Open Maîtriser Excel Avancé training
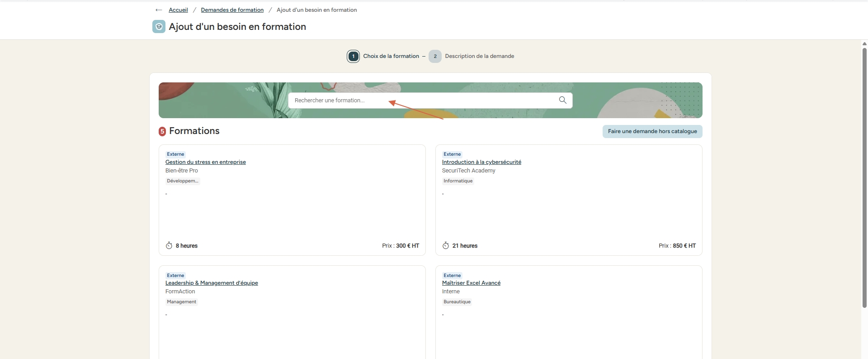The image size is (868, 359). pyautogui.click(x=471, y=283)
